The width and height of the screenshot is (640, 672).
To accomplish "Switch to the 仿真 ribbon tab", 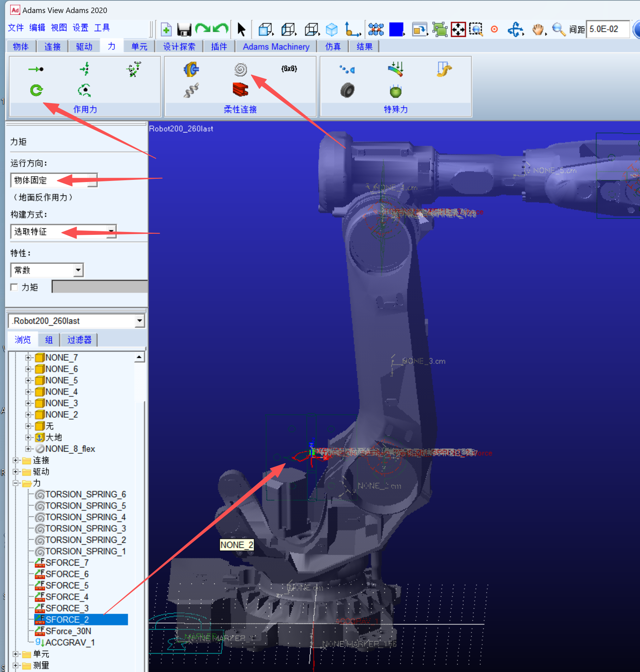I will tap(333, 47).
